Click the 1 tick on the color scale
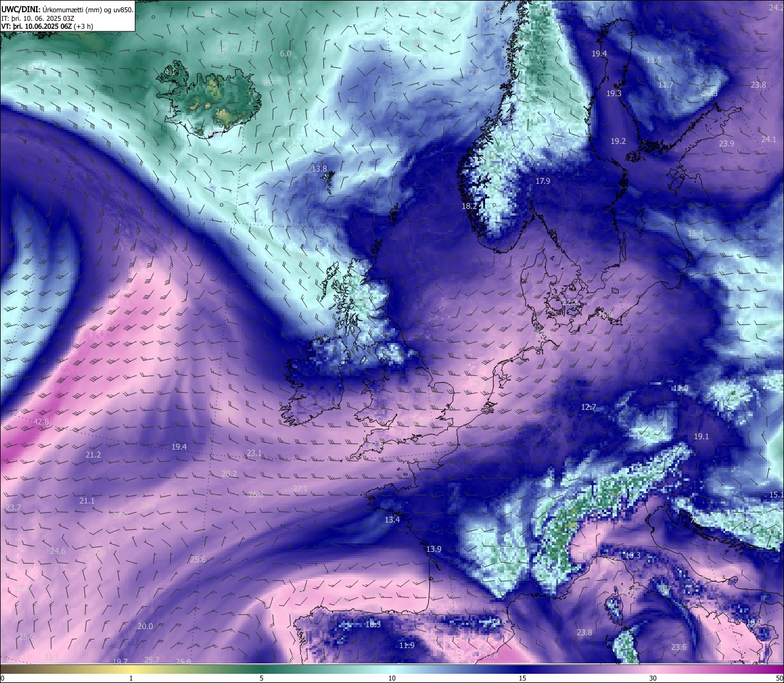Screen dimensions: 784x683 (x=130, y=678)
